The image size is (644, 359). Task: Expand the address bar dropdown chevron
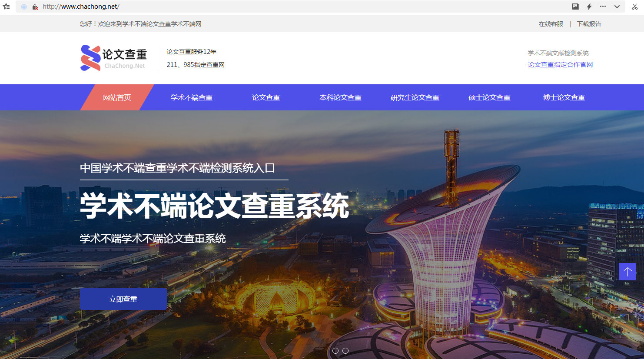click(x=617, y=7)
